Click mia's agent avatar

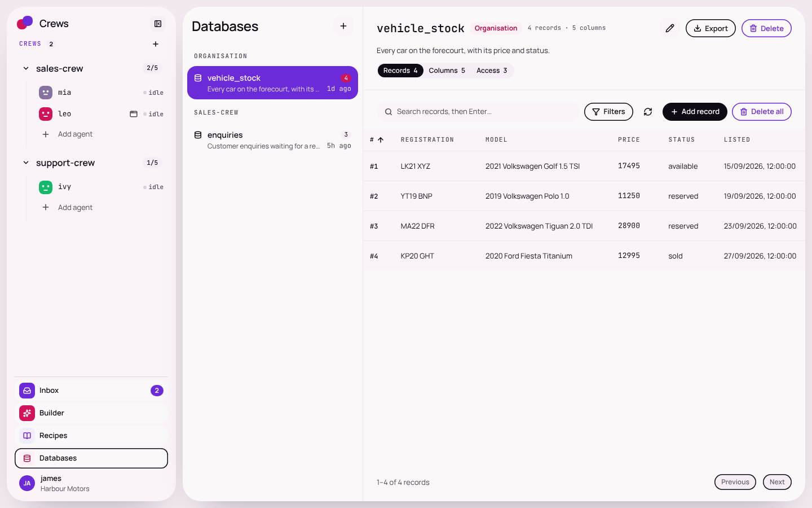(x=46, y=93)
